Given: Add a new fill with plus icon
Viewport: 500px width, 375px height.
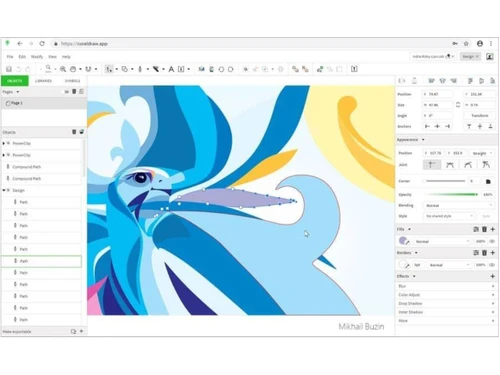Looking at the screenshot, I should pyautogui.click(x=493, y=229).
